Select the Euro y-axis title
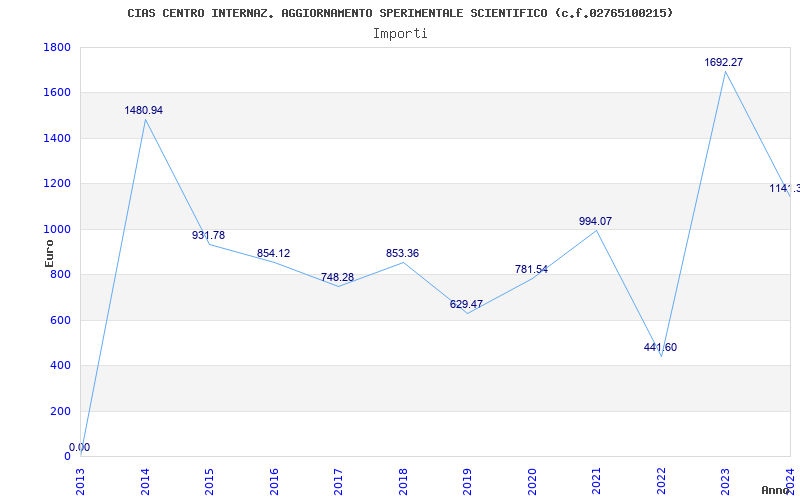The width and height of the screenshot is (800, 500). point(49,253)
